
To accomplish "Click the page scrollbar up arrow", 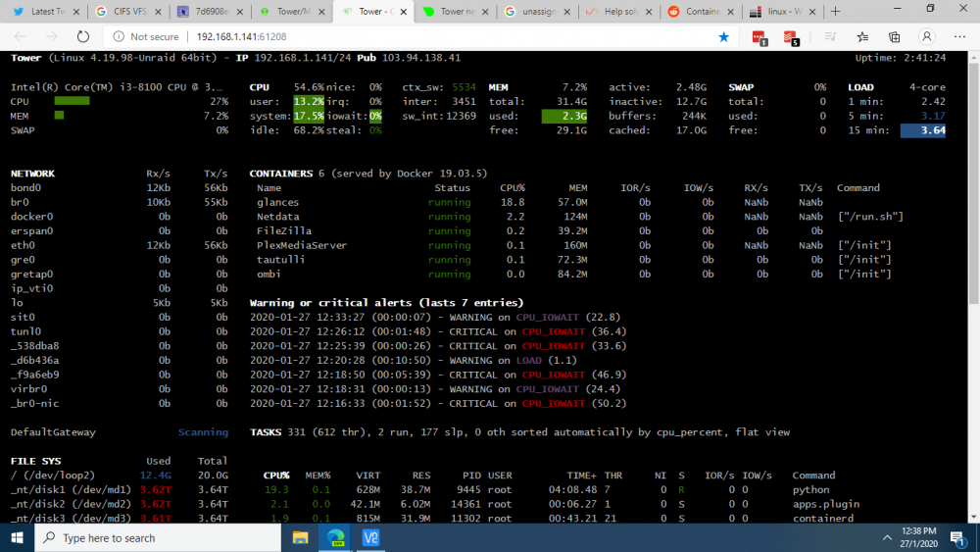I will pos(974,57).
